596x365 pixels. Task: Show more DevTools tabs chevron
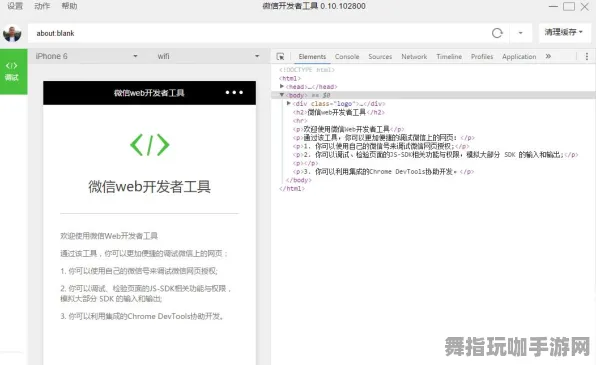[548, 56]
